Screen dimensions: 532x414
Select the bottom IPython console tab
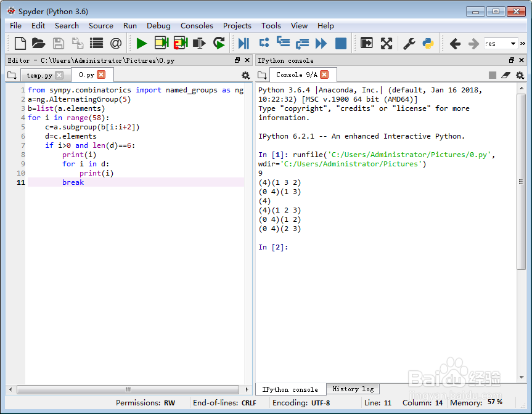tap(290, 389)
